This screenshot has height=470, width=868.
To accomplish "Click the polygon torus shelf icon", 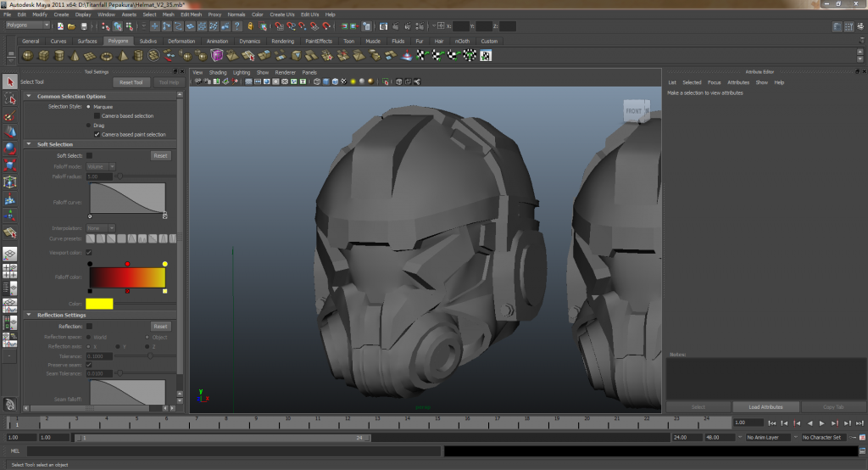I will pyautogui.click(x=108, y=56).
